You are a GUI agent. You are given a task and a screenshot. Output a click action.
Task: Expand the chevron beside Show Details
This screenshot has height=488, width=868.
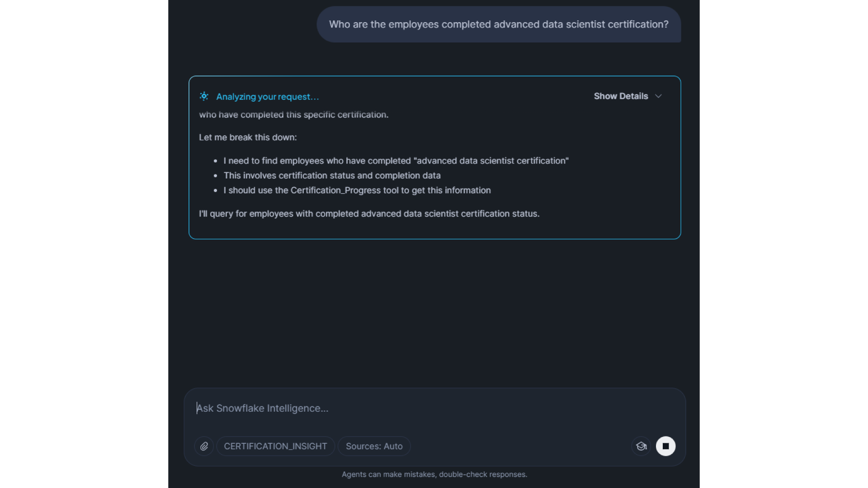[658, 96]
